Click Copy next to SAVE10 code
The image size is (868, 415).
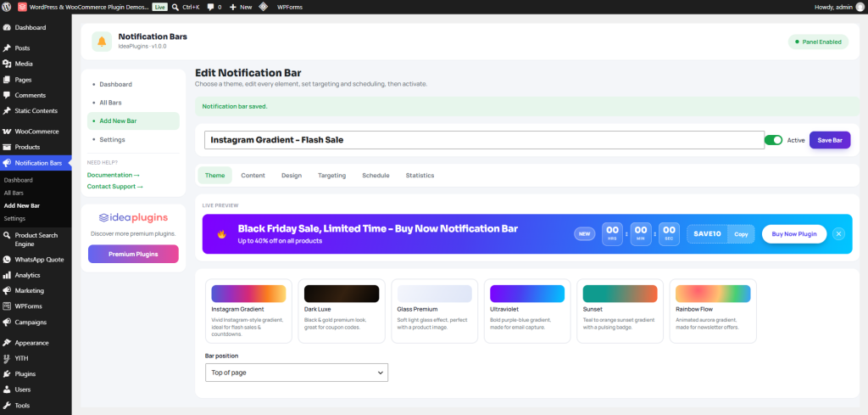741,234
